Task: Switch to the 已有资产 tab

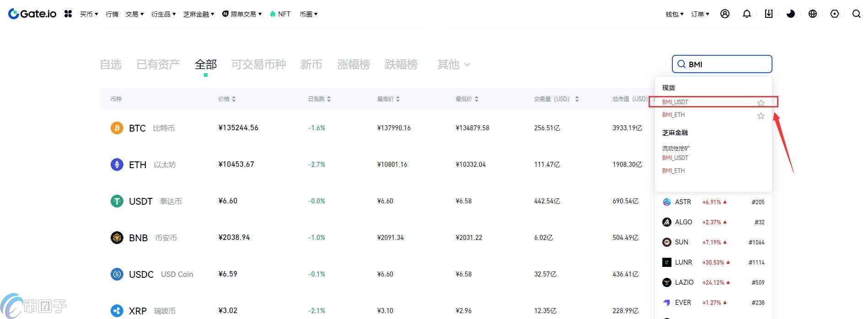Action: 158,64
